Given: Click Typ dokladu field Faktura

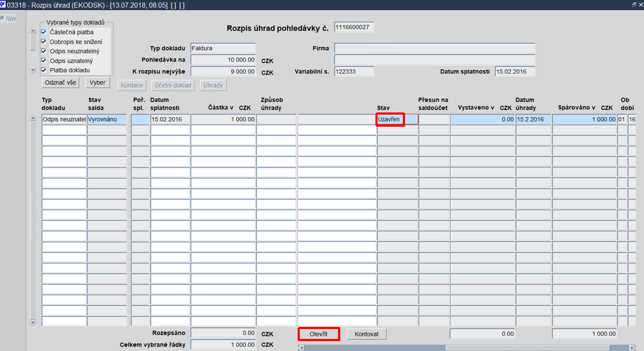Looking at the screenshot, I should [223, 48].
